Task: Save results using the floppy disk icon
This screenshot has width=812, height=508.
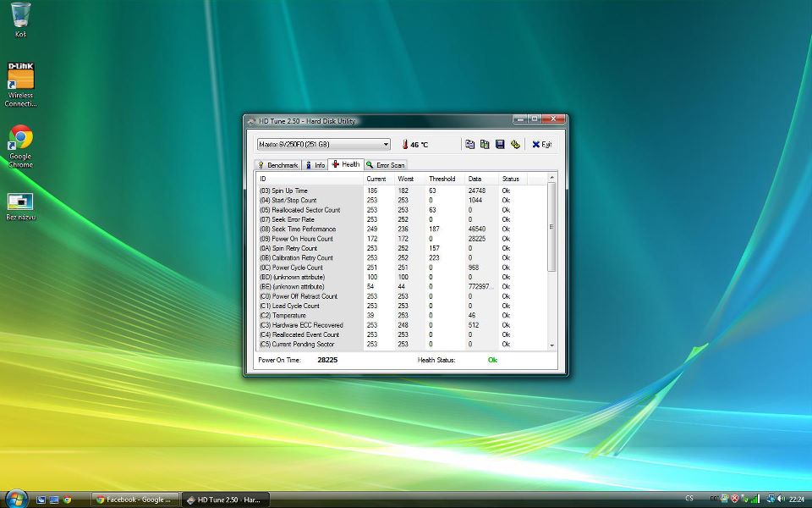Action: click(500, 144)
